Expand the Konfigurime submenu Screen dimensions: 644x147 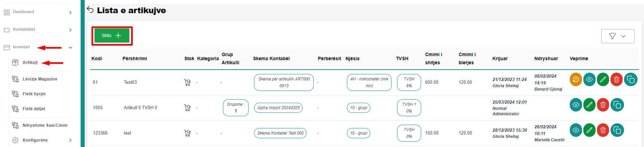pos(70,140)
